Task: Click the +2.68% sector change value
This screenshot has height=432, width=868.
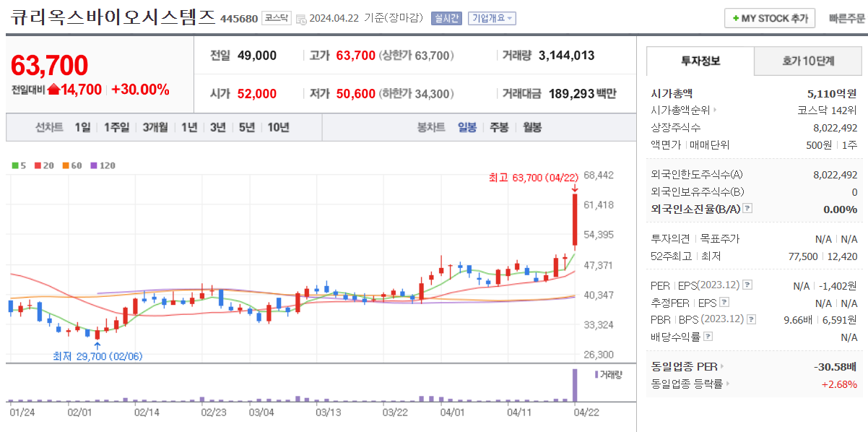Action: pos(839,384)
